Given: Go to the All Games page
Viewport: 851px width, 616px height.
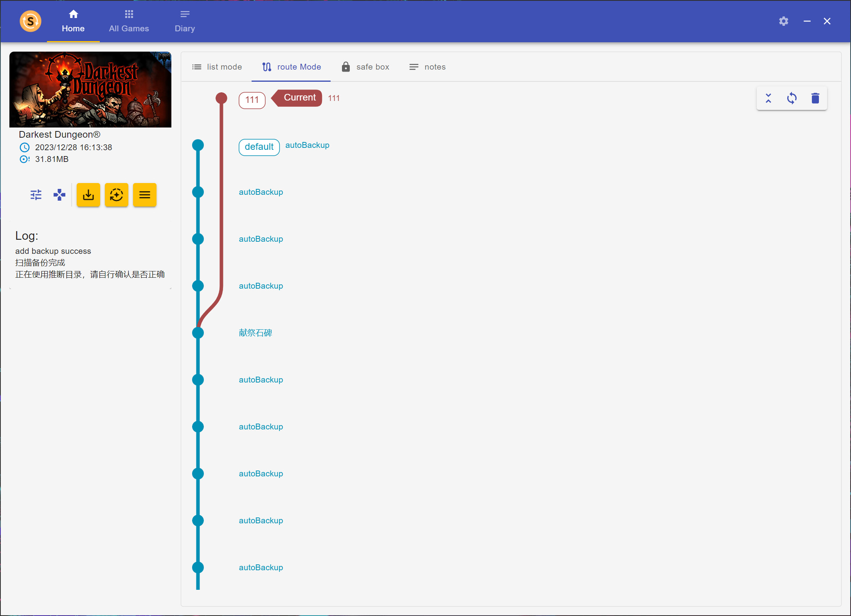Looking at the screenshot, I should tap(129, 21).
